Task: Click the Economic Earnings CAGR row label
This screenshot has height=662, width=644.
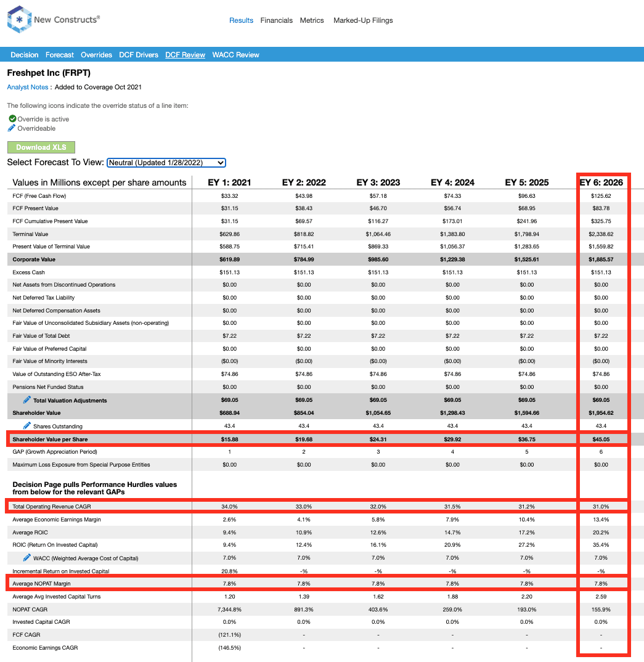Action: pyautogui.click(x=45, y=648)
